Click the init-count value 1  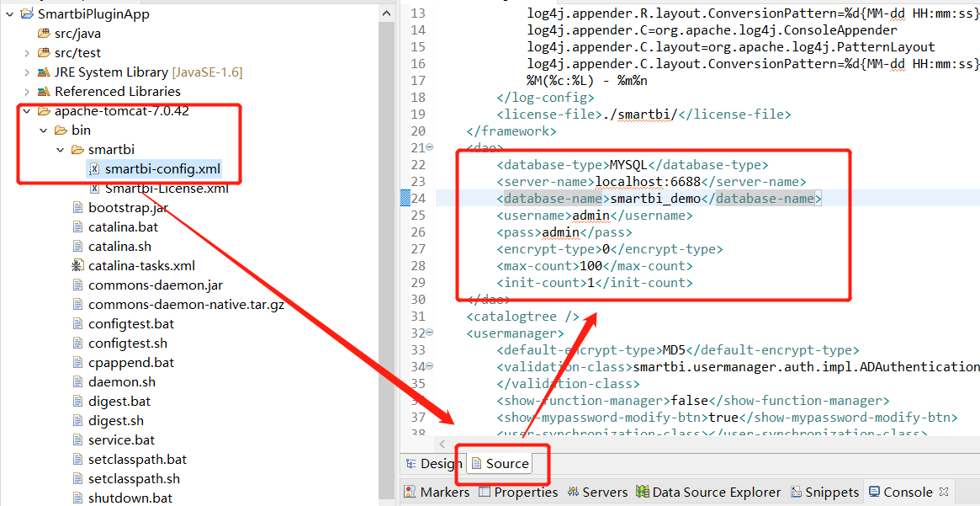pos(591,284)
